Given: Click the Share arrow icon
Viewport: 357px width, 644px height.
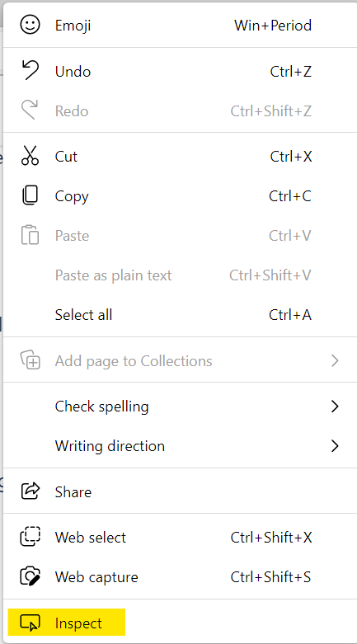Looking at the screenshot, I should tap(30, 491).
